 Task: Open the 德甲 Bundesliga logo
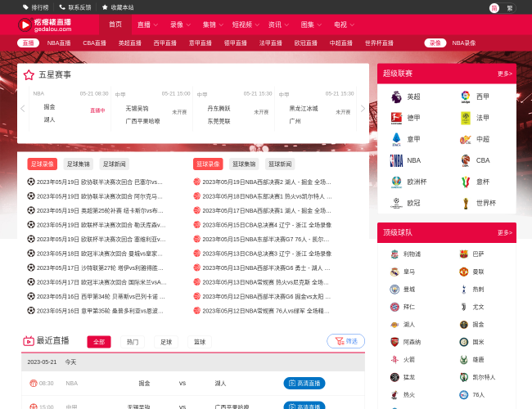coord(396,118)
